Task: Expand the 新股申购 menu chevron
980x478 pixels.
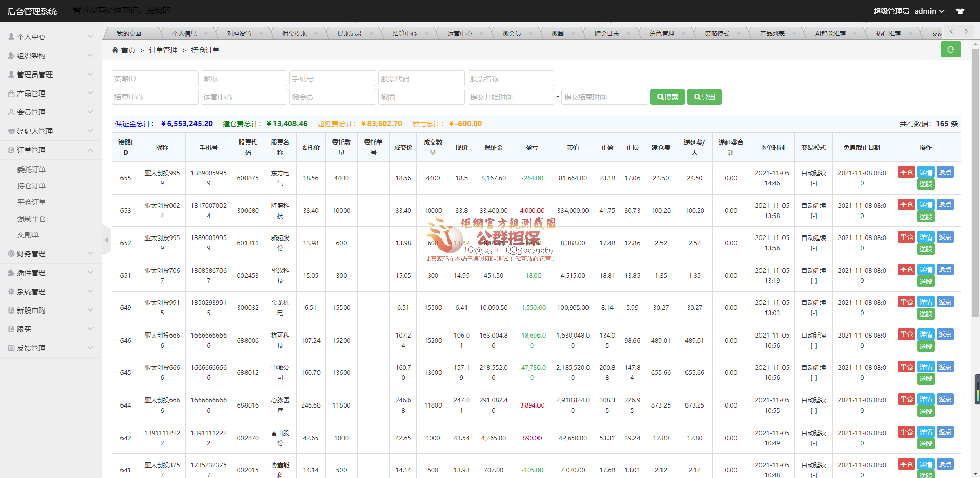Action: click(x=90, y=310)
